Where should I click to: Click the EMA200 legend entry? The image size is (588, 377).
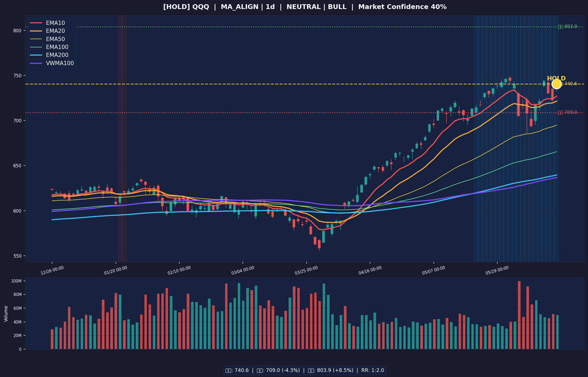point(49,55)
